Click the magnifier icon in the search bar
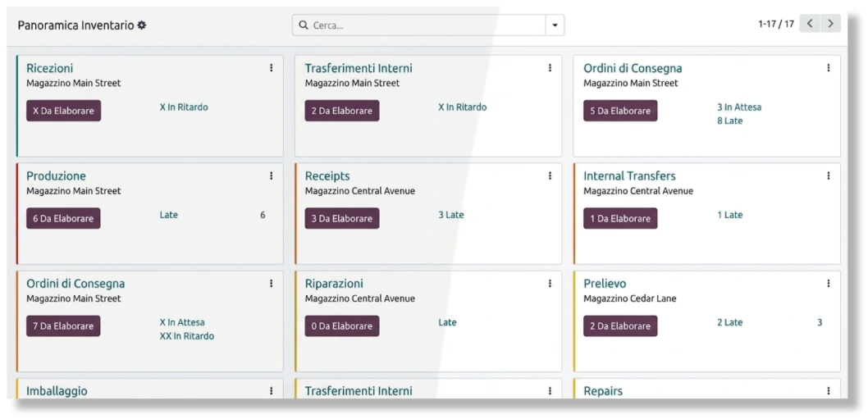 303,25
